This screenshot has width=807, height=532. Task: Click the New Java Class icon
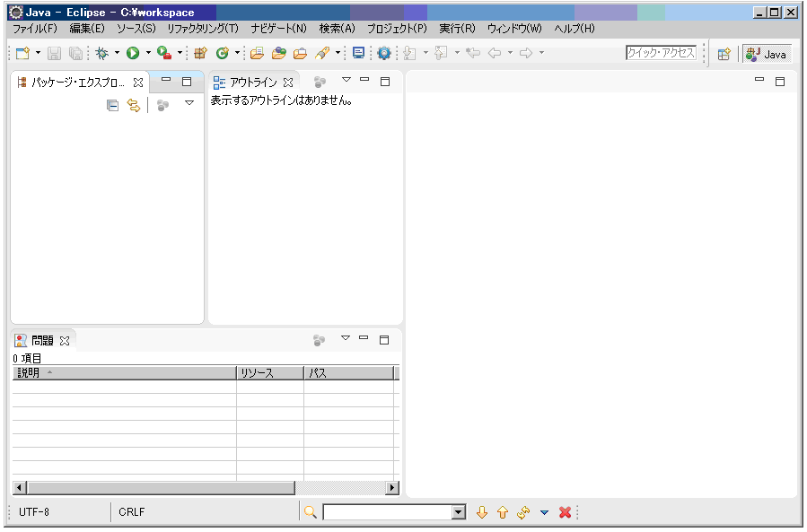tap(222, 54)
